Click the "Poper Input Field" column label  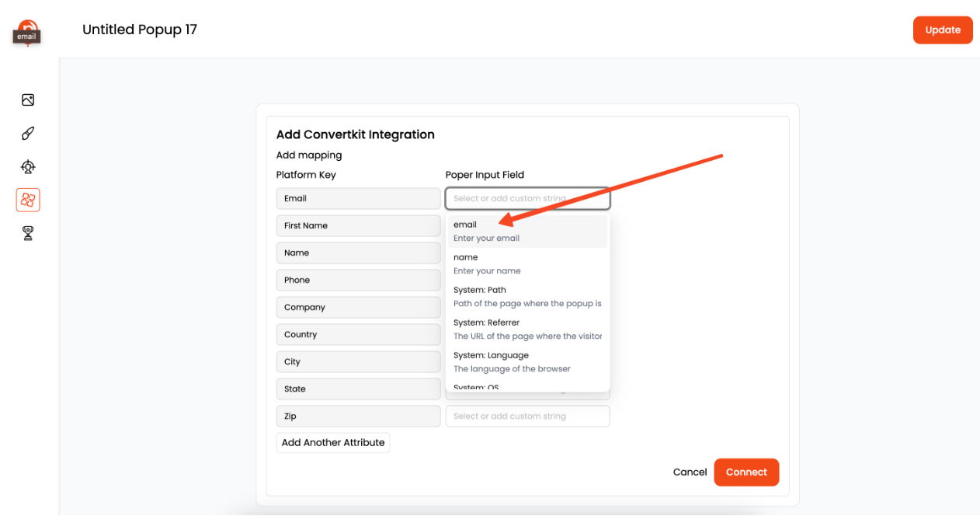[x=485, y=175]
